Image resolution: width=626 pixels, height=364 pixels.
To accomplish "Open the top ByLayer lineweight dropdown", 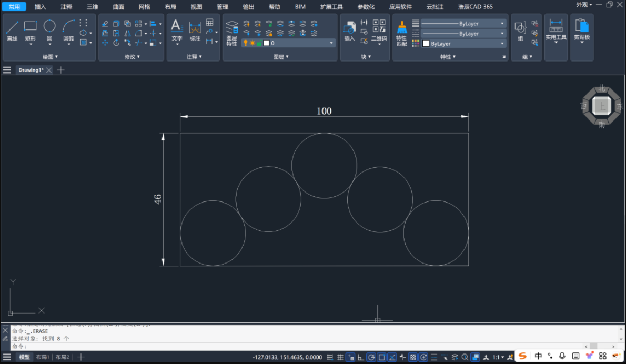I will coord(463,24).
